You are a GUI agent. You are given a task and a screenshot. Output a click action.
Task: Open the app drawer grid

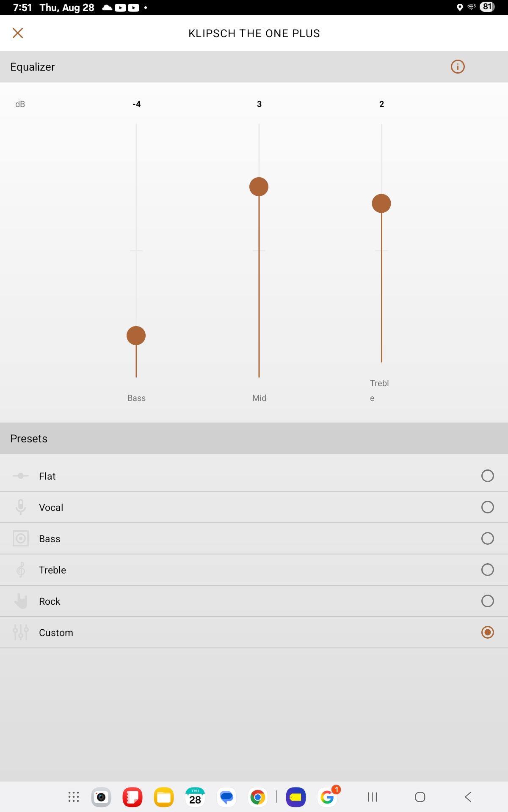click(74, 797)
